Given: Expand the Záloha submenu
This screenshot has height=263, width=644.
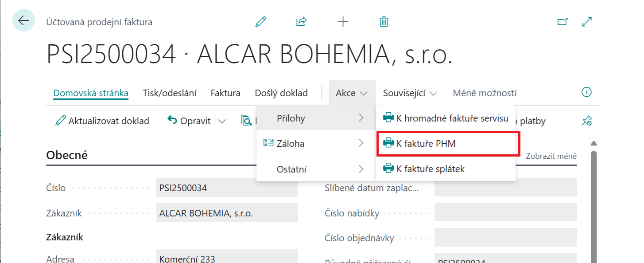Looking at the screenshot, I should click(x=316, y=143).
